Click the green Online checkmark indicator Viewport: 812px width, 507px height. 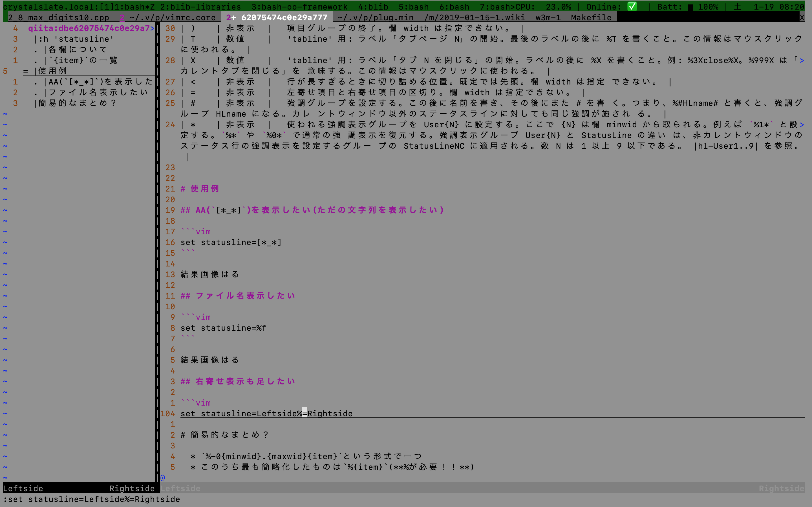(633, 6)
